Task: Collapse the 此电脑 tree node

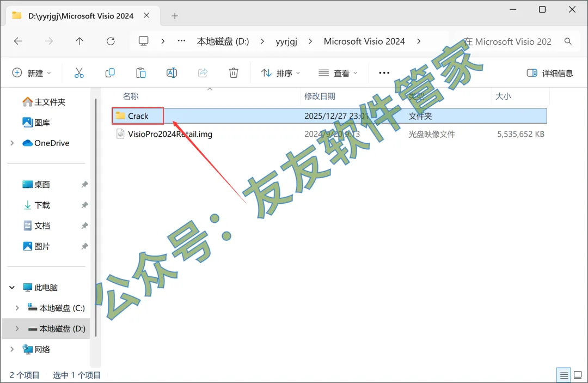Action: [x=12, y=287]
